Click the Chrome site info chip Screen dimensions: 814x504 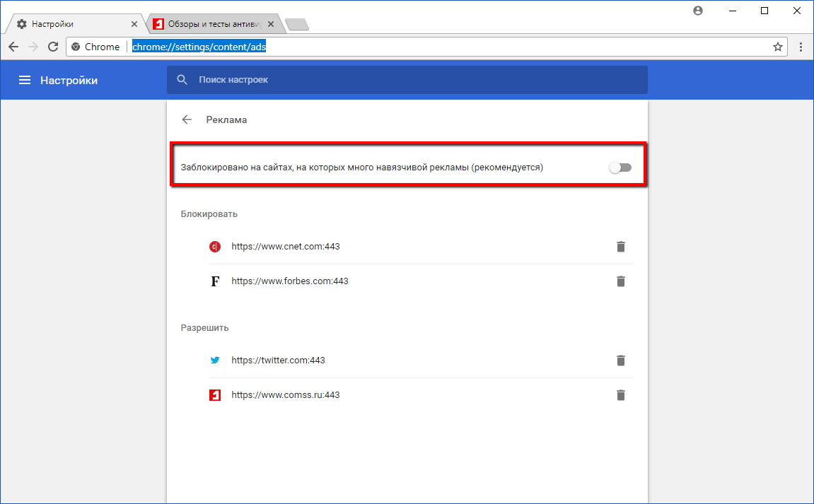pos(95,47)
